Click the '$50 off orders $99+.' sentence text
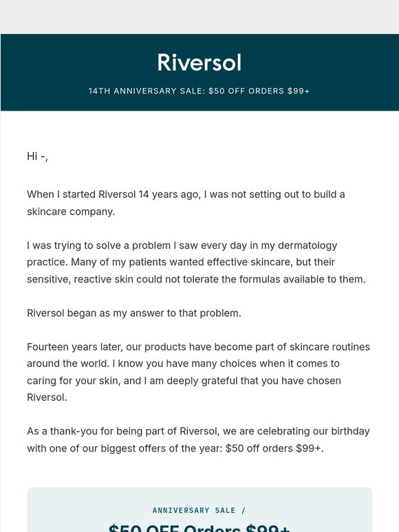 (274, 448)
